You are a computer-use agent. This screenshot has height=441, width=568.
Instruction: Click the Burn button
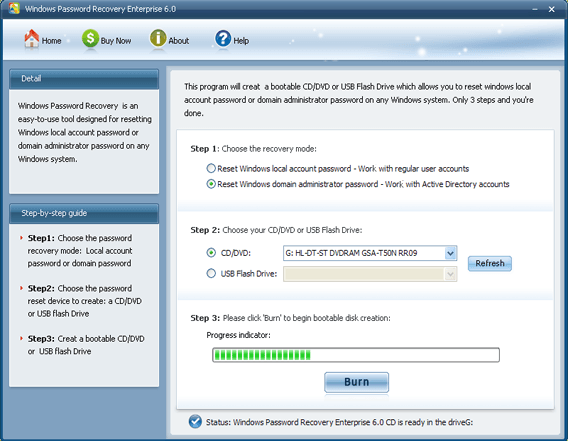coord(356,382)
